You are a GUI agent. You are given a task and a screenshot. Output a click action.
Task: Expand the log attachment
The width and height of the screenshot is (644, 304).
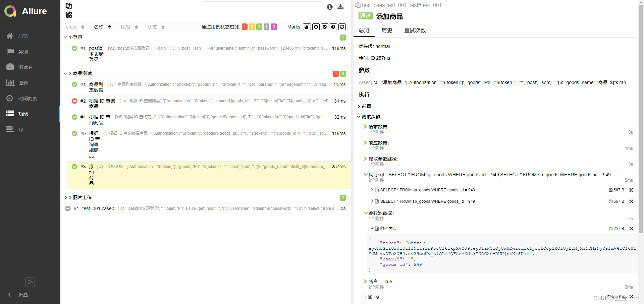point(372,297)
